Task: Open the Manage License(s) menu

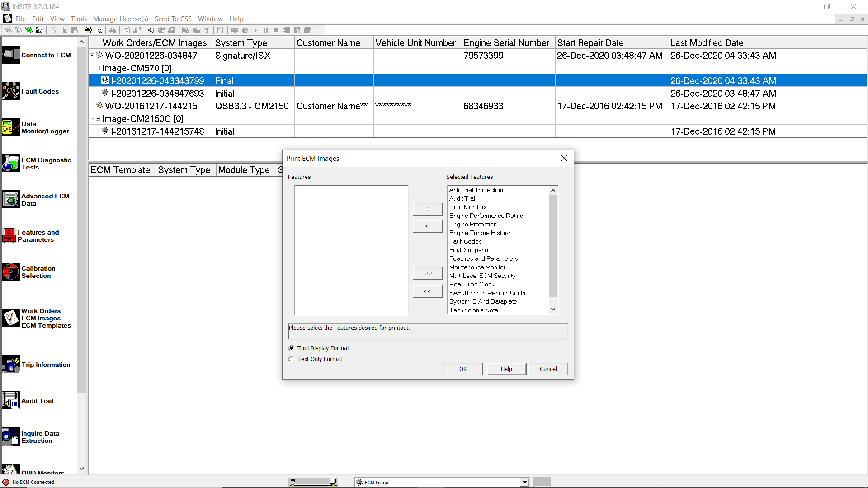Action: click(x=120, y=19)
